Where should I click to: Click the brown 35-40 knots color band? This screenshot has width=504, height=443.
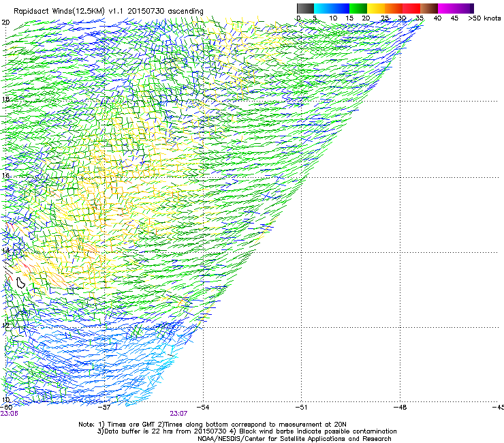click(429, 8)
